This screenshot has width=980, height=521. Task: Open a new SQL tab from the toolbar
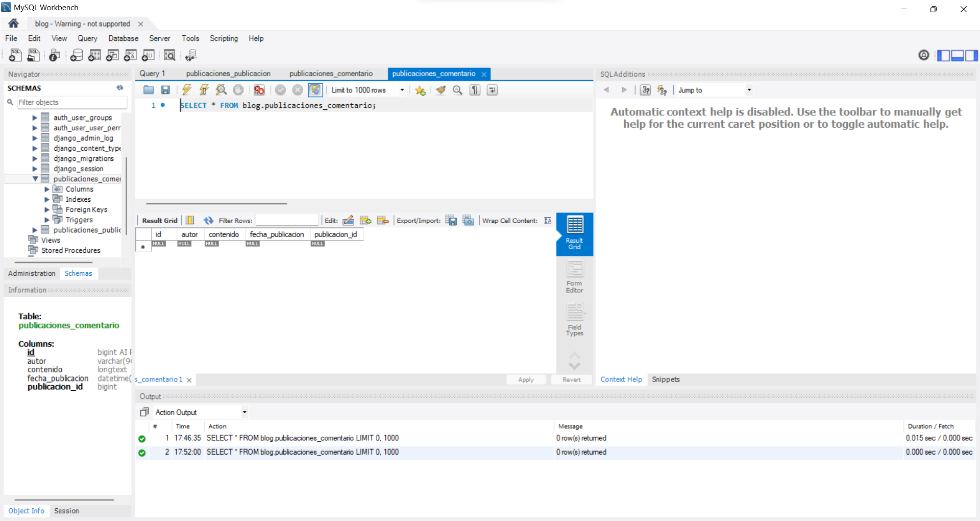pyautogui.click(x=15, y=55)
